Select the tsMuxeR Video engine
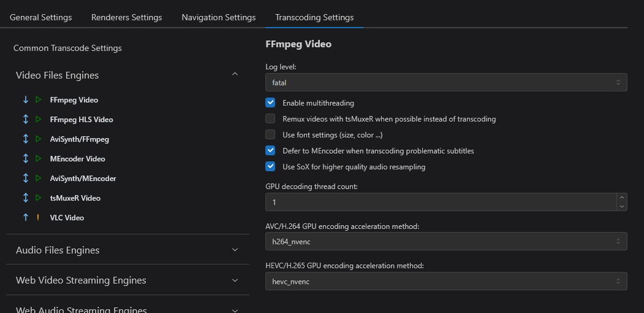 (x=75, y=198)
